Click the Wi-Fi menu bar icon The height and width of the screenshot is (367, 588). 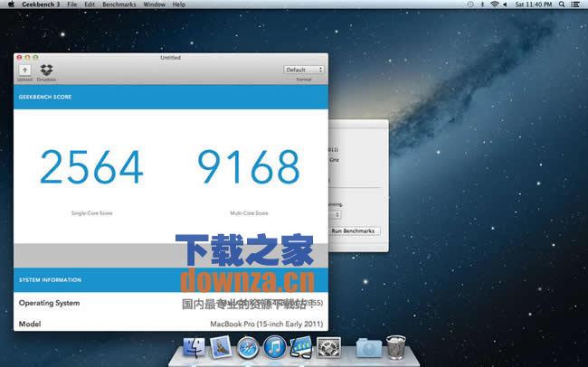click(x=495, y=5)
